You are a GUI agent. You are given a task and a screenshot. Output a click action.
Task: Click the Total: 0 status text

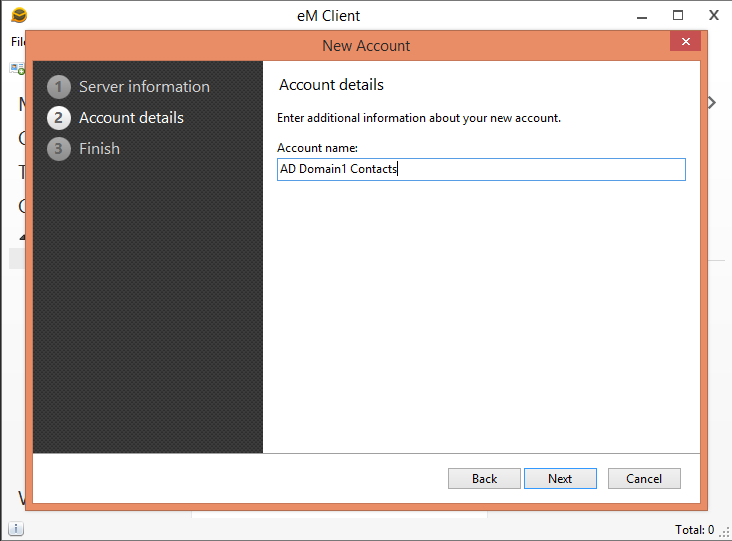point(694,529)
